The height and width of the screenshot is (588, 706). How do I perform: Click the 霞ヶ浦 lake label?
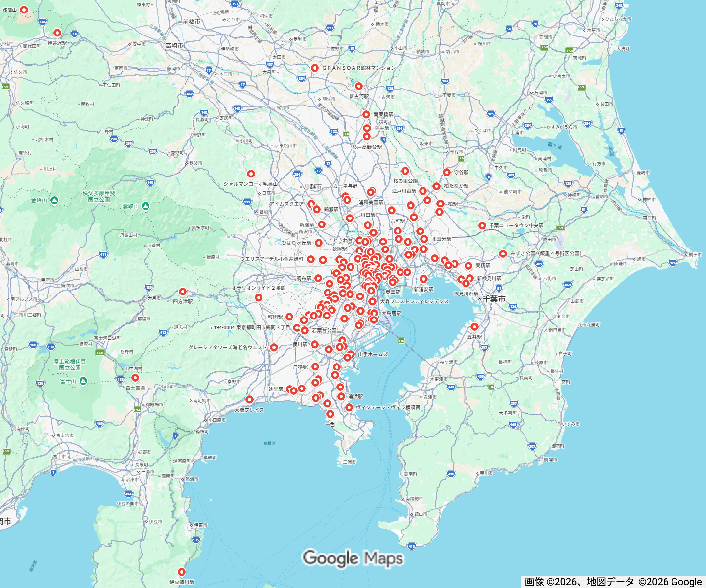pos(555,145)
